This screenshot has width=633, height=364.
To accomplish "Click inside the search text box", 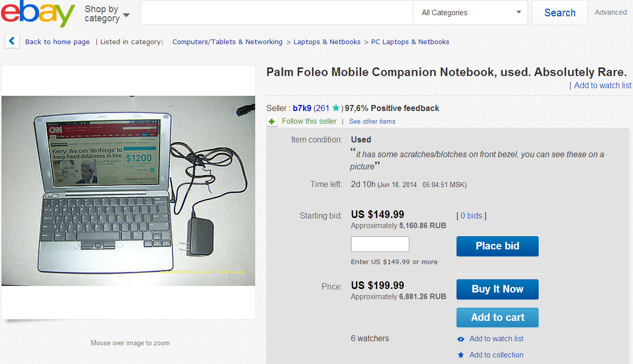I will click(276, 13).
